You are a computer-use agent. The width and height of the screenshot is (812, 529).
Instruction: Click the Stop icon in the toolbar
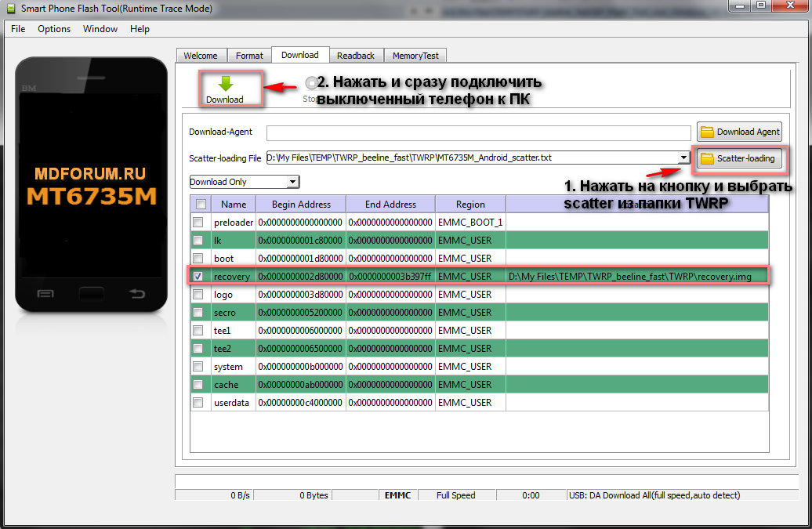pos(311,83)
